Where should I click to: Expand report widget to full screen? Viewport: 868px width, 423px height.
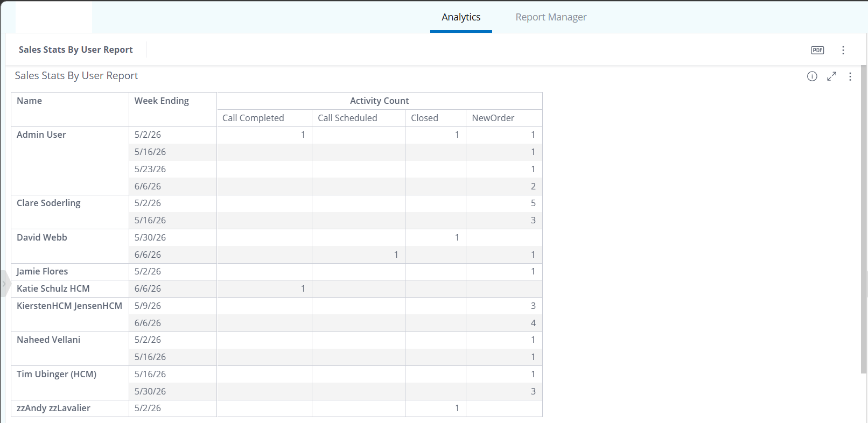(x=832, y=76)
